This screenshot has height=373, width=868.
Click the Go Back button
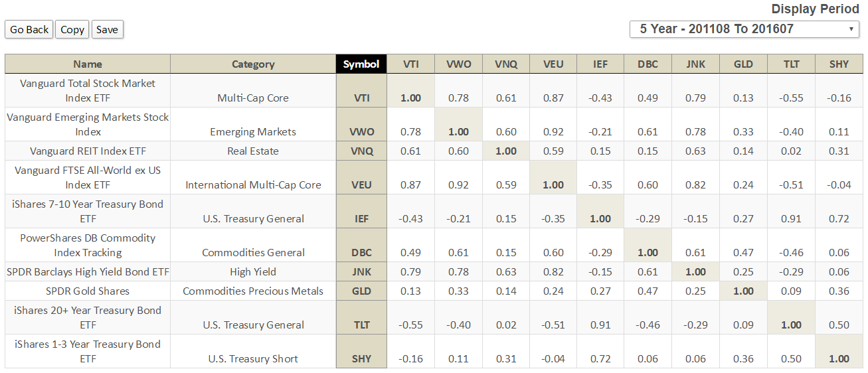click(29, 29)
